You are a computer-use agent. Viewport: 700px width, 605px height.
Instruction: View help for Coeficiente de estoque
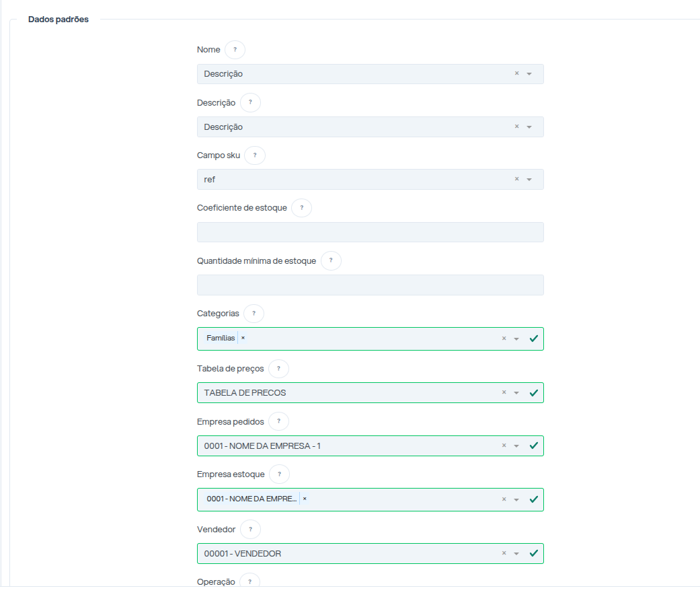(x=302, y=208)
